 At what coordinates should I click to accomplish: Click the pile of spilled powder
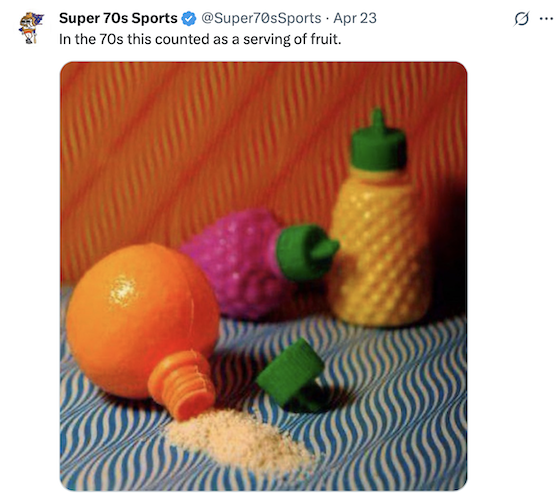coord(239,437)
